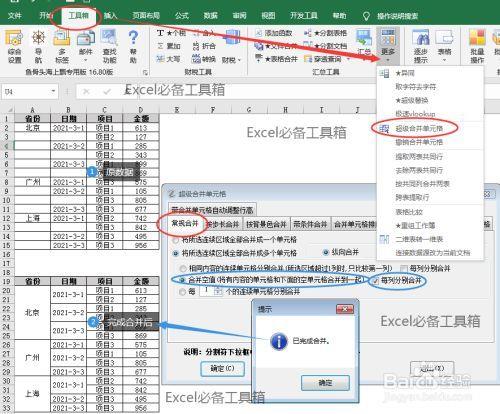Viewport: 500px width, 414px height.
Task: Select radio 将所选连续区域全部合并成多个单元格
Action: pos(175,254)
